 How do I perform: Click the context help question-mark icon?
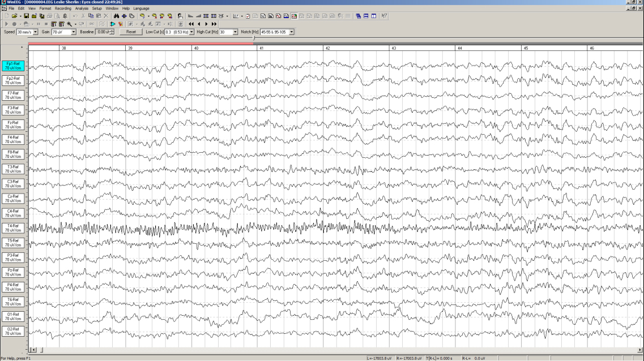click(x=384, y=16)
